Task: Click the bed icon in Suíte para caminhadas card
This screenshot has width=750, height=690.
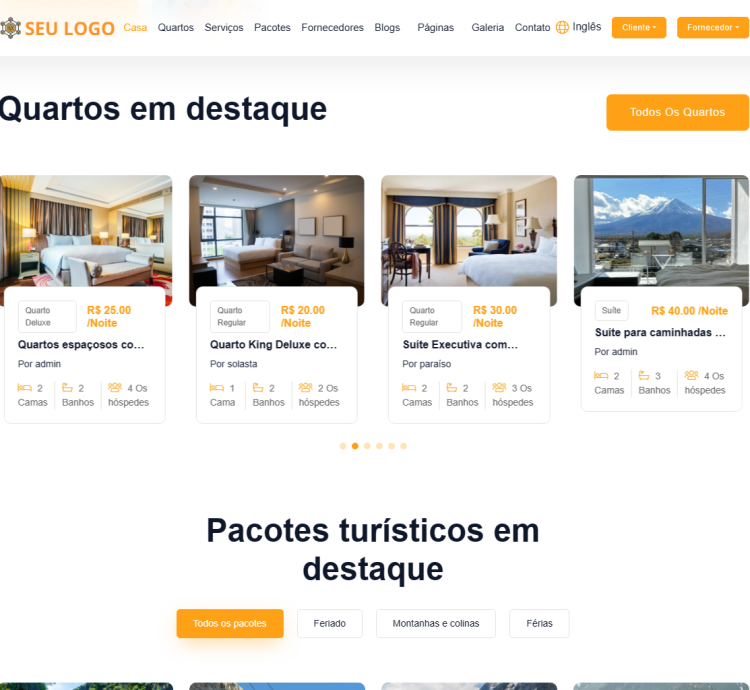Action: (x=601, y=375)
